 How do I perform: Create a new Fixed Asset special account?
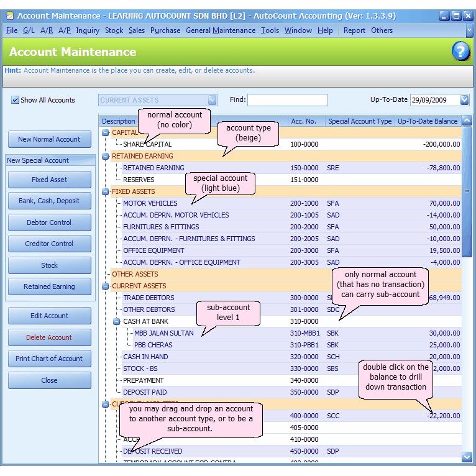click(x=49, y=180)
